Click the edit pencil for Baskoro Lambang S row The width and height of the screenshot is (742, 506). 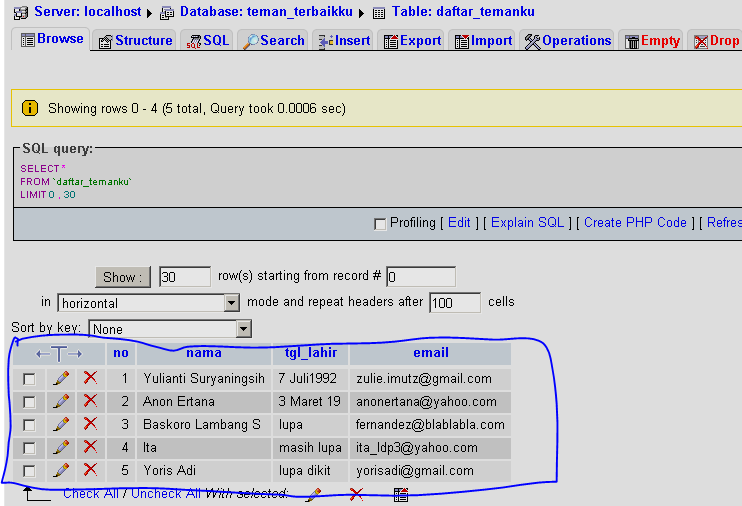tap(61, 424)
